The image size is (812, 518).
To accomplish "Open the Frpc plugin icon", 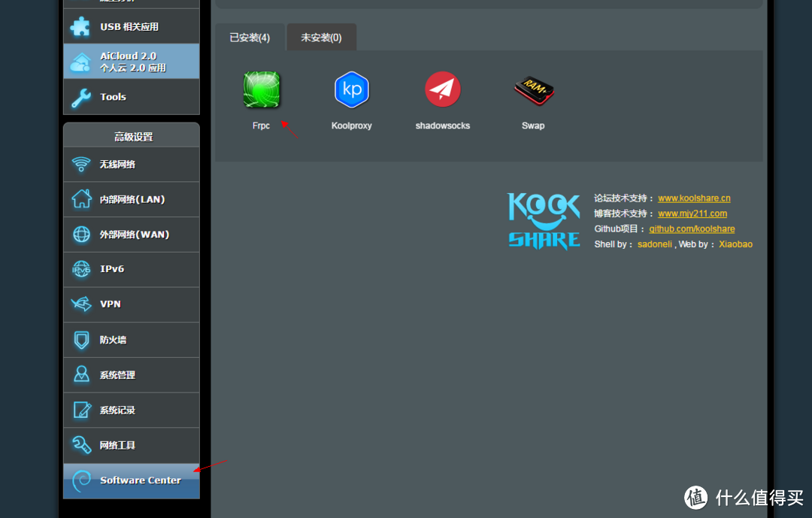I will pyautogui.click(x=262, y=89).
